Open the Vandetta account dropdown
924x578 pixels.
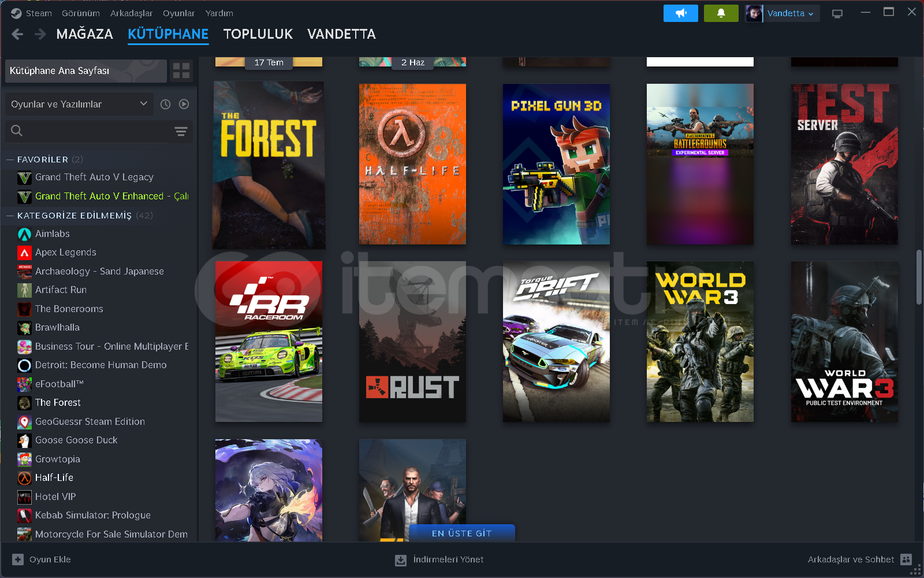pos(791,13)
